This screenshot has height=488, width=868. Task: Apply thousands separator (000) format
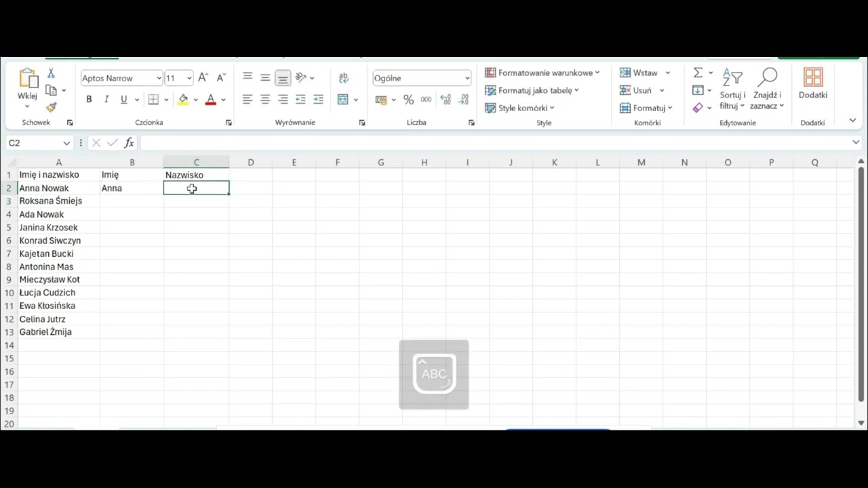coord(426,100)
